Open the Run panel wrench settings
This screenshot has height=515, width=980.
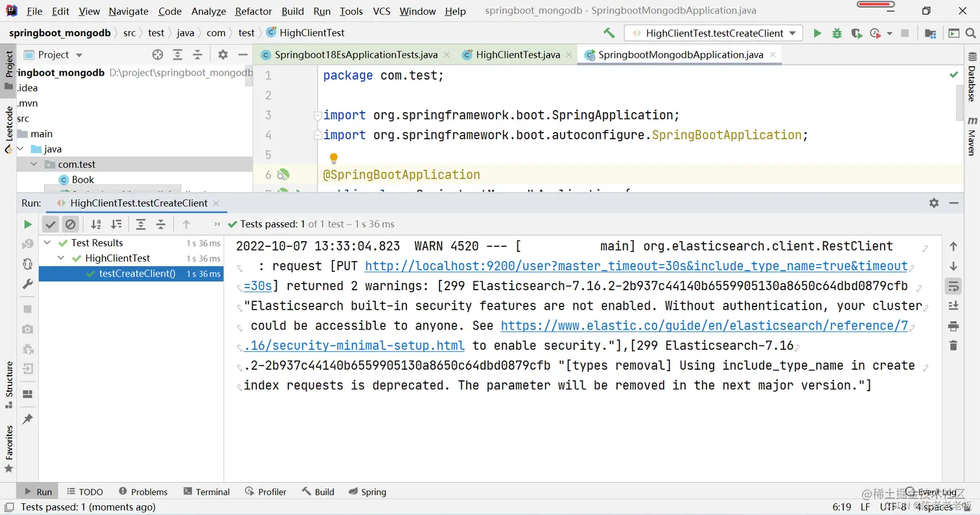click(x=27, y=284)
